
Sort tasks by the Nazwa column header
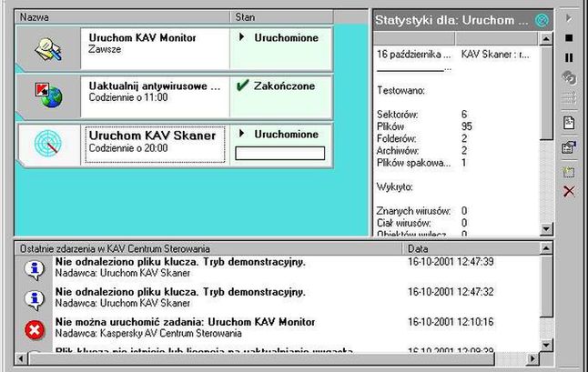click(x=122, y=17)
